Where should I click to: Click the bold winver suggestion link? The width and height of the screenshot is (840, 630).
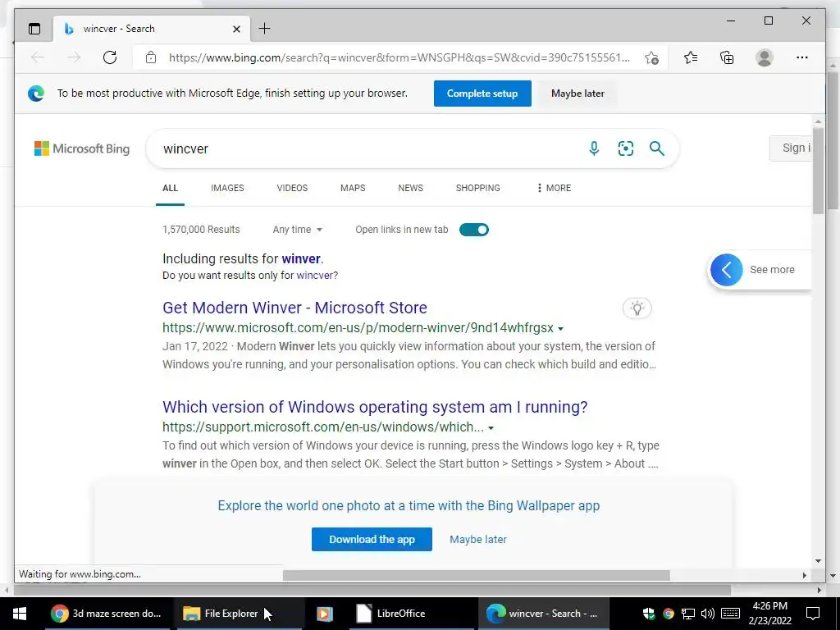[x=301, y=258]
